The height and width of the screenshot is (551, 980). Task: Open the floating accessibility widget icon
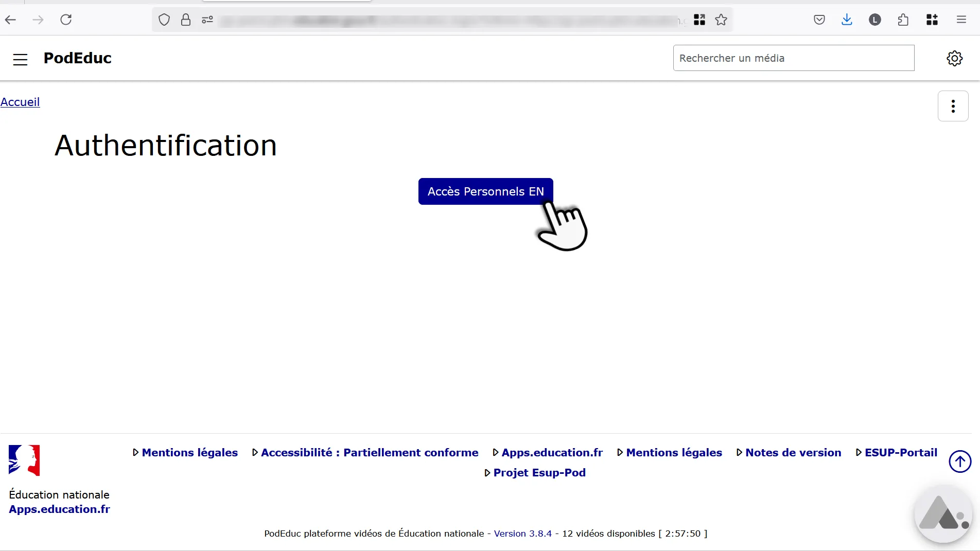(x=943, y=514)
